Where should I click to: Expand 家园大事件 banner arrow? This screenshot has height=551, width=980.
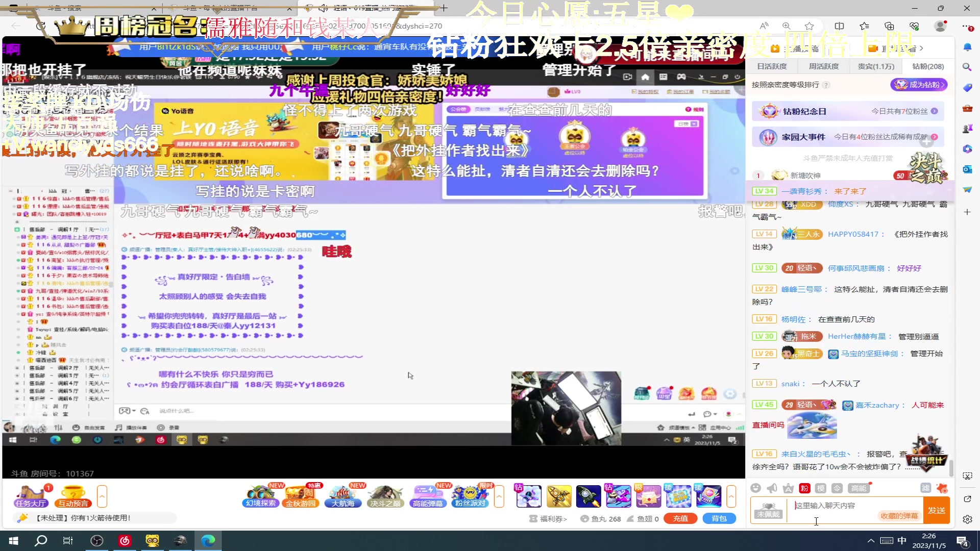935,137
